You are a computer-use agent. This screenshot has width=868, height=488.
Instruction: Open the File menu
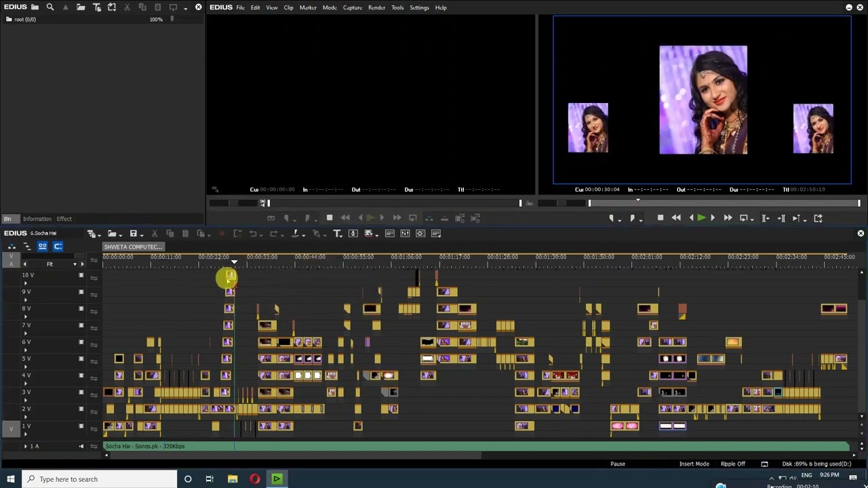pos(240,7)
